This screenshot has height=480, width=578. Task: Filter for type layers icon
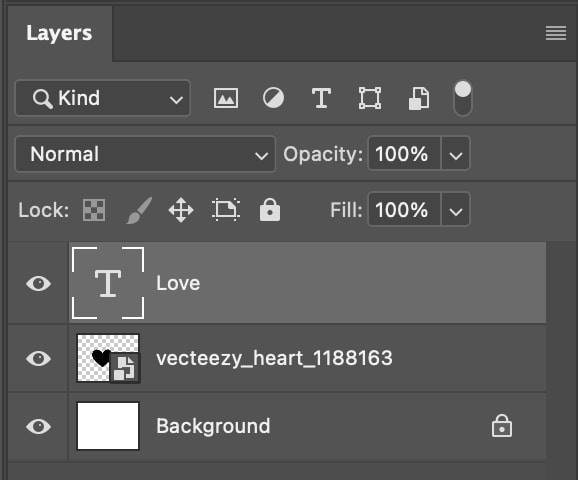[x=321, y=98]
